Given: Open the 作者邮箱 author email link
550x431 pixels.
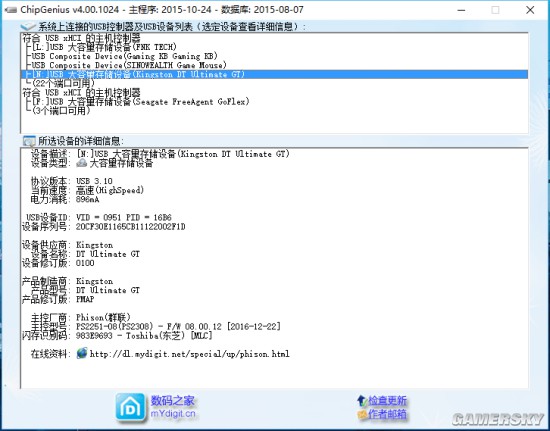Looking at the screenshot, I should click(x=387, y=415).
